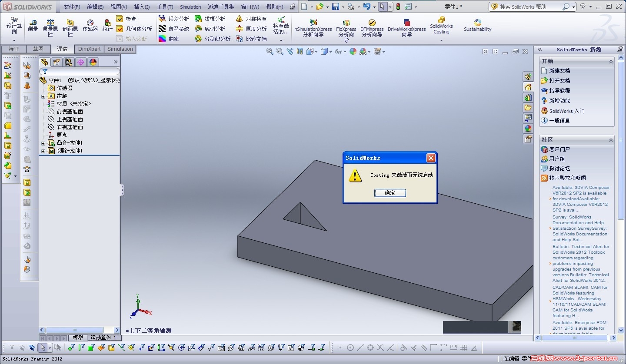Open the 设计算例 dropdown arrow
Screen dimensions: 626x364
point(14,41)
